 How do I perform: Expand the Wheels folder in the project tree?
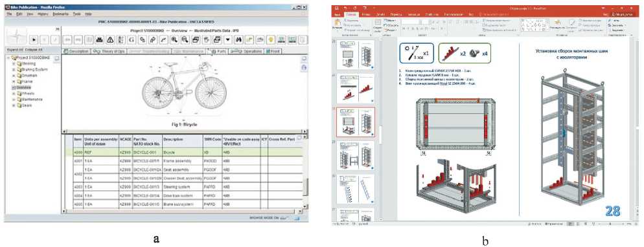coord(14,93)
